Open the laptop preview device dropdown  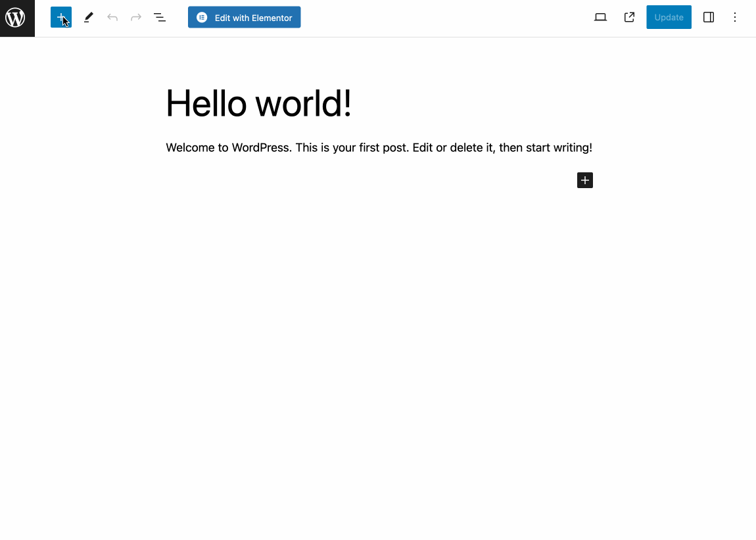pos(600,18)
